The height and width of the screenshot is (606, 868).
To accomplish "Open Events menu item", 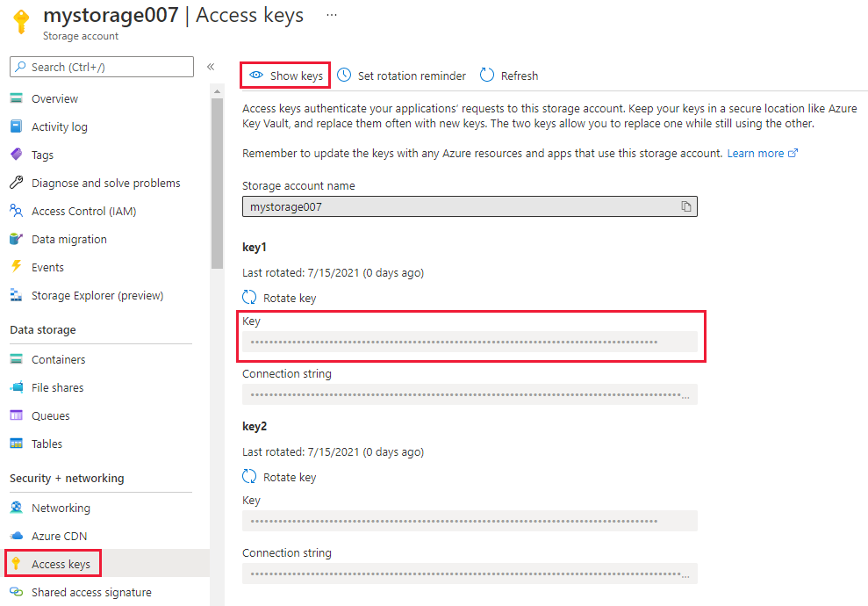I will 47,268.
